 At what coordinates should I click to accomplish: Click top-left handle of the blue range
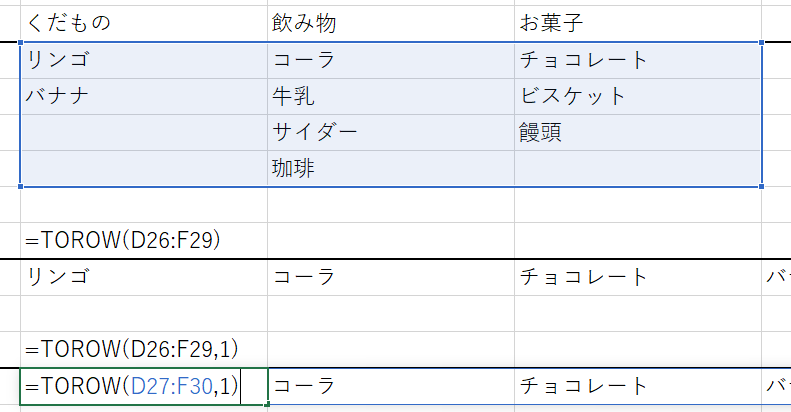(21, 43)
